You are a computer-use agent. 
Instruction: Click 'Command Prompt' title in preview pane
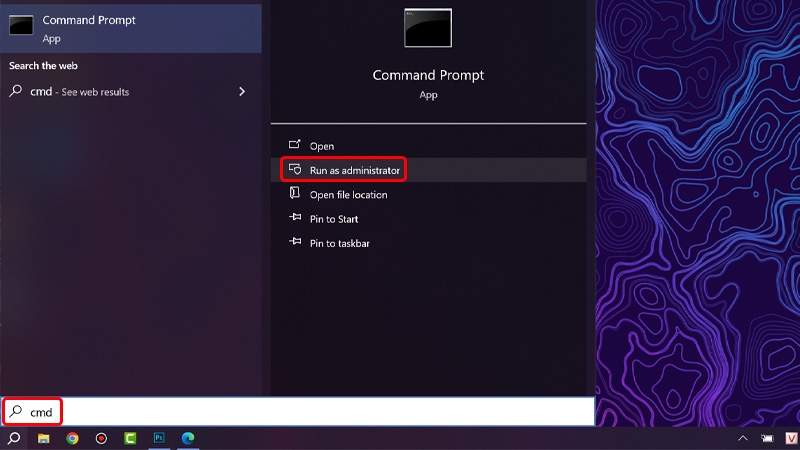click(x=428, y=75)
